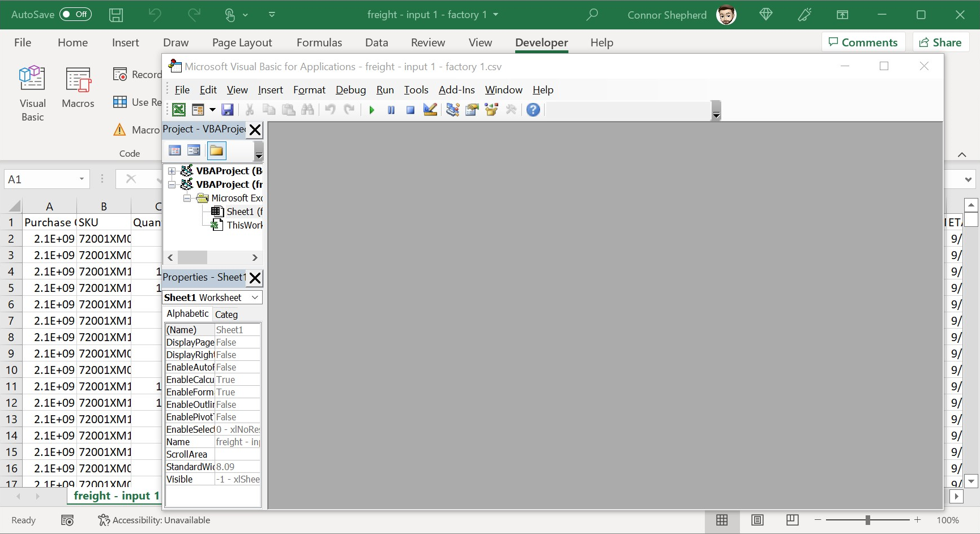Click blue Help question mark icon
This screenshot has height=534, width=980.
click(533, 110)
